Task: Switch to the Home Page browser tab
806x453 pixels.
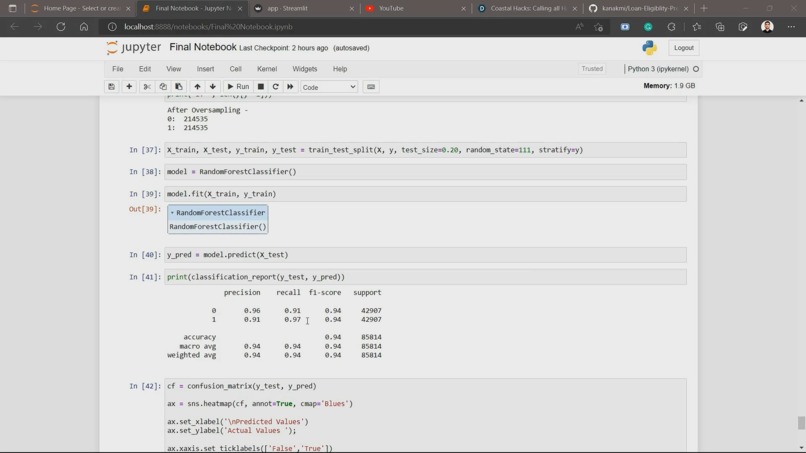Action: click(x=81, y=8)
